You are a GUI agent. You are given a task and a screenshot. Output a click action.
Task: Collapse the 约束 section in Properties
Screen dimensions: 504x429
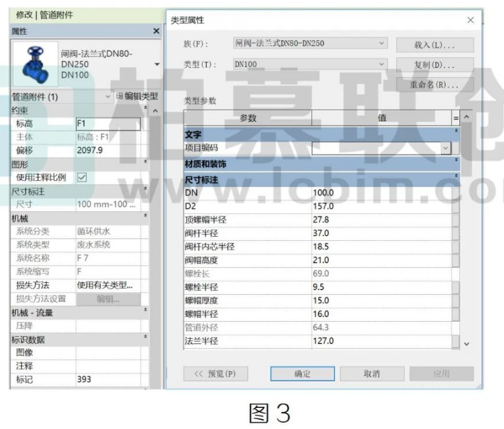point(145,107)
